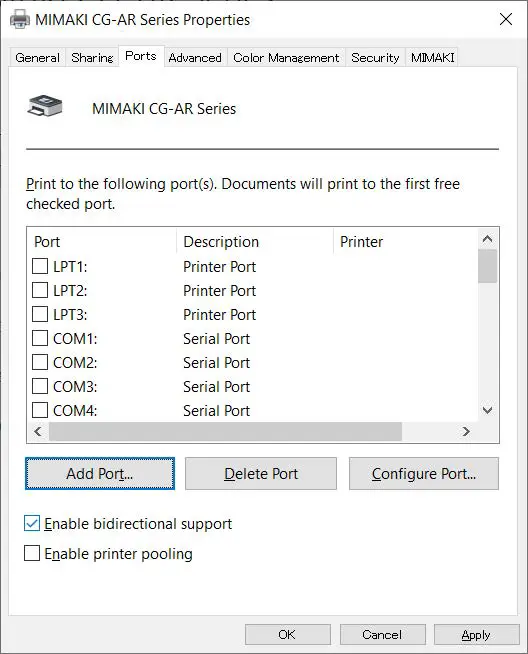Check the LPT1: port checkbox
This screenshot has width=528, height=654.
(40, 266)
